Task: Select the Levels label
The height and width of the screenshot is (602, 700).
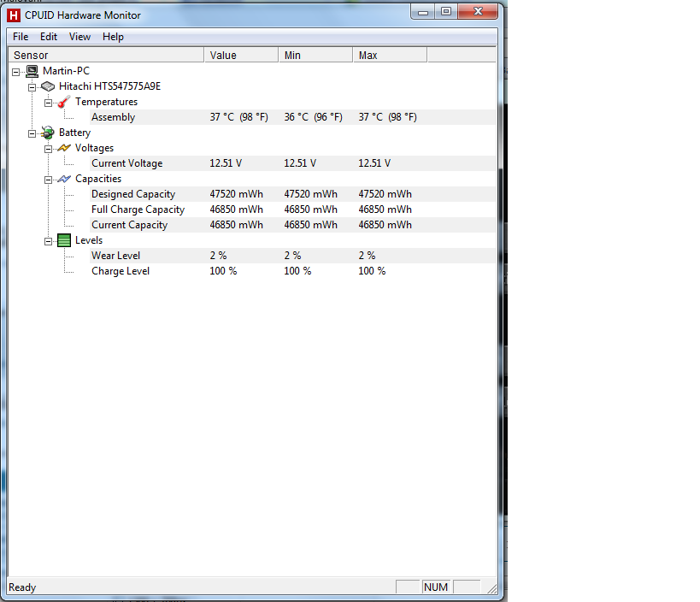Action: point(89,240)
